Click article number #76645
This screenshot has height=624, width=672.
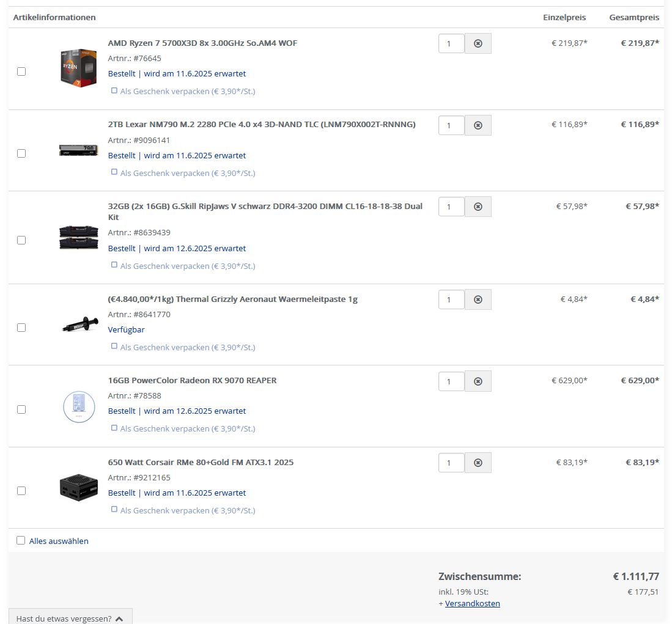pyautogui.click(x=147, y=58)
